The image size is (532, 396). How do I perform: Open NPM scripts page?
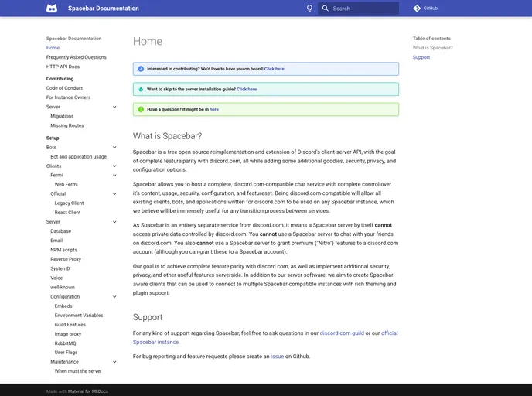[63, 250]
